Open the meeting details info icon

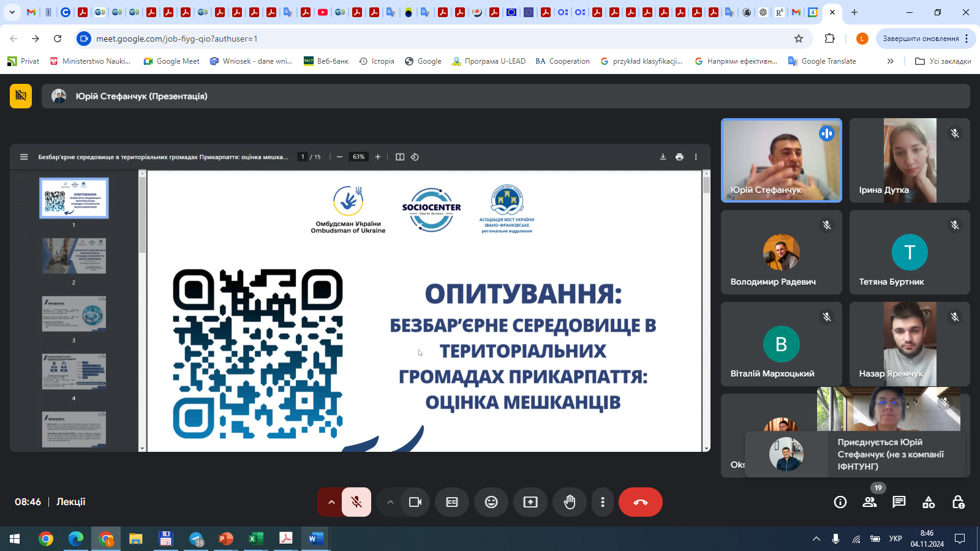pyautogui.click(x=840, y=502)
